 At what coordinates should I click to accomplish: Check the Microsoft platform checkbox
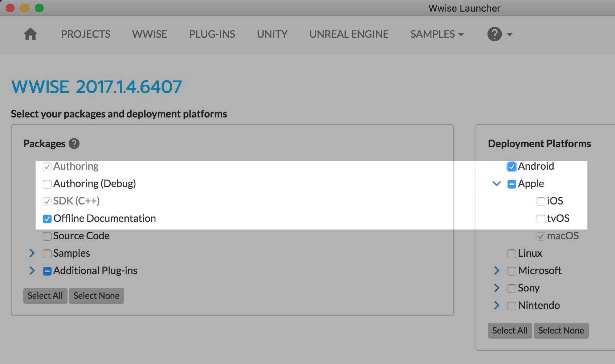[x=512, y=271]
